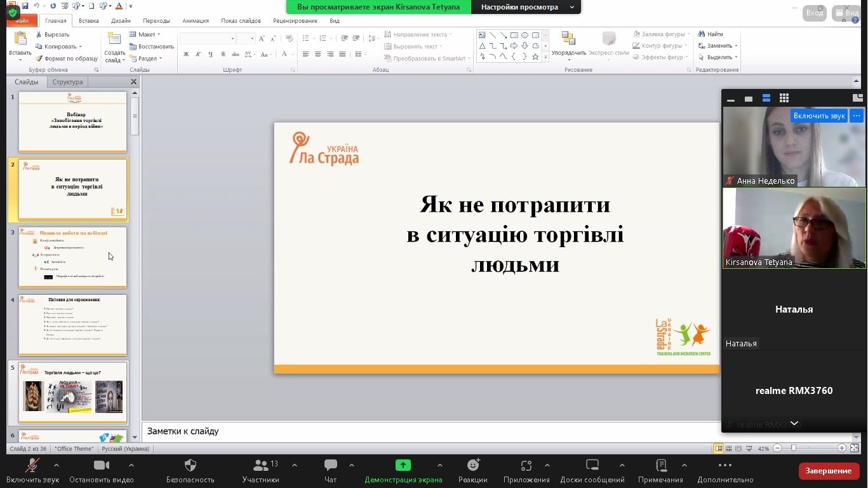Switch to the Insert (Вставка) tab
The height and width of the screenshot is (488, 868).
click(89, 21)
